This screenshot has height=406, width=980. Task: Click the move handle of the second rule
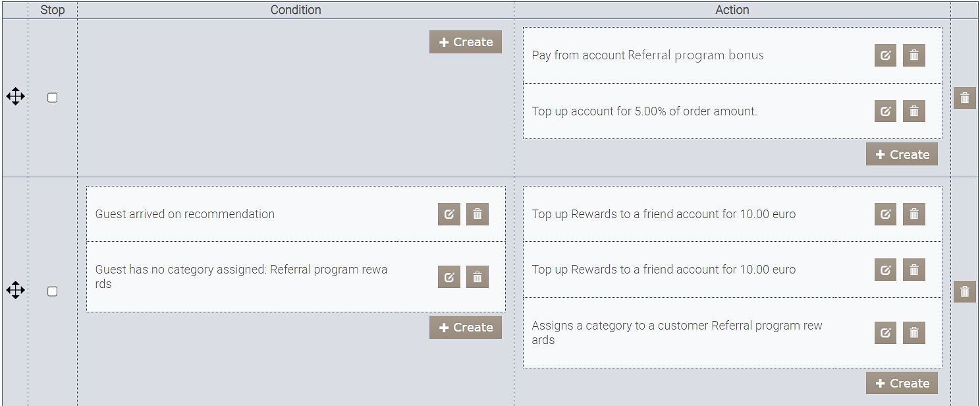pyautogui.click(x=15, y=291)
